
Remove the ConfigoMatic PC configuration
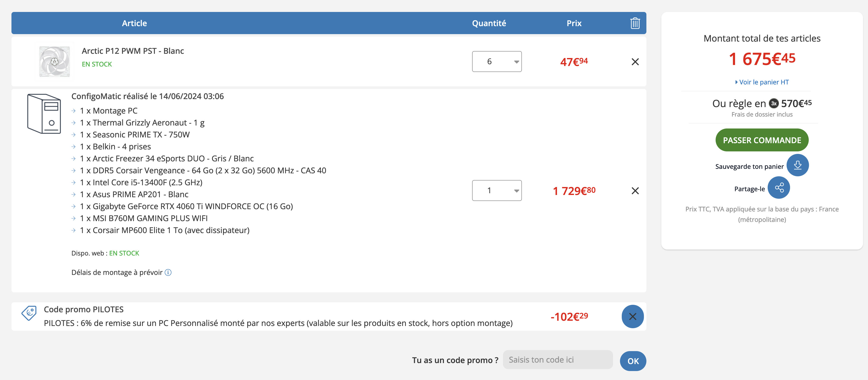635,191
